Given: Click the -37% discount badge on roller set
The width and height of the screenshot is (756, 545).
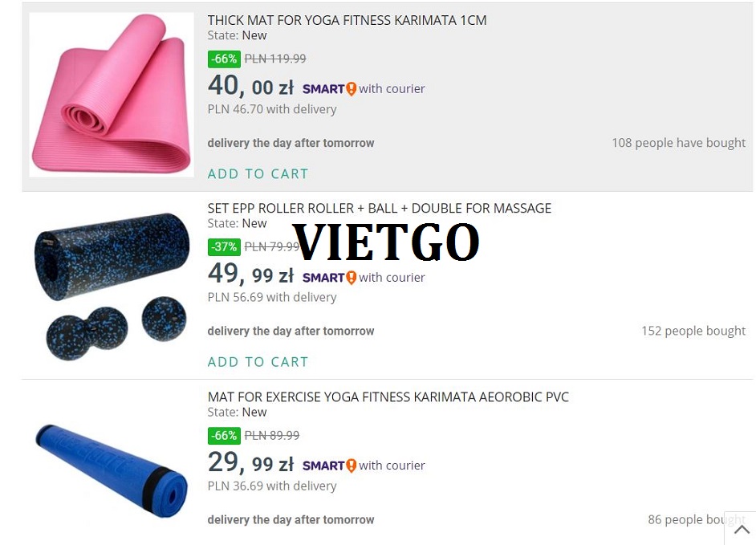Looking at the screenshot, I should (224, 247).
